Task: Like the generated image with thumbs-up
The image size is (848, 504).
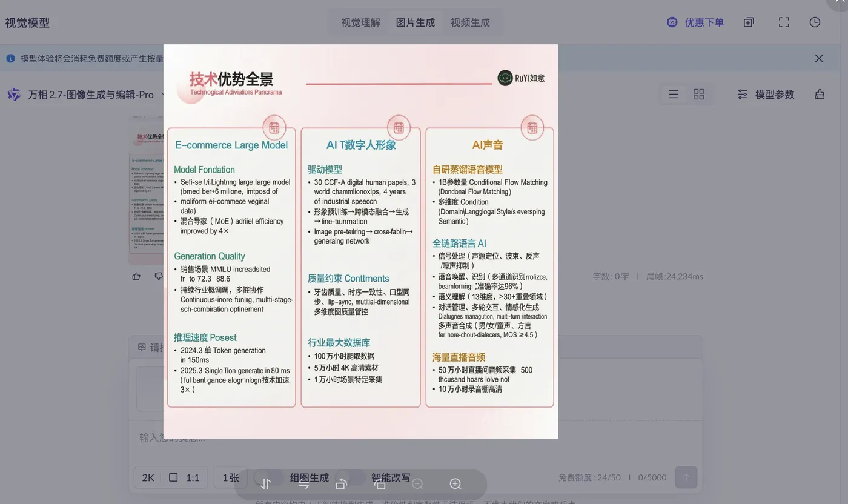Action: coord(136,276)
